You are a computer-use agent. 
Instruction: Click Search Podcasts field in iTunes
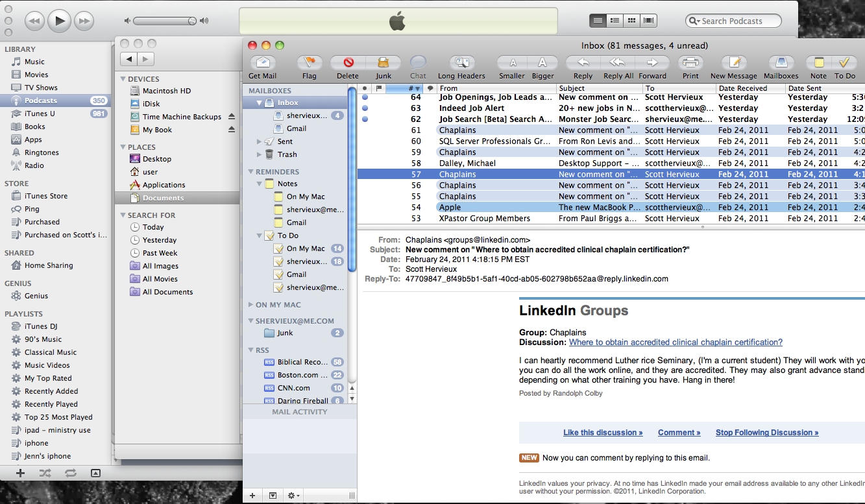(733, 21)
